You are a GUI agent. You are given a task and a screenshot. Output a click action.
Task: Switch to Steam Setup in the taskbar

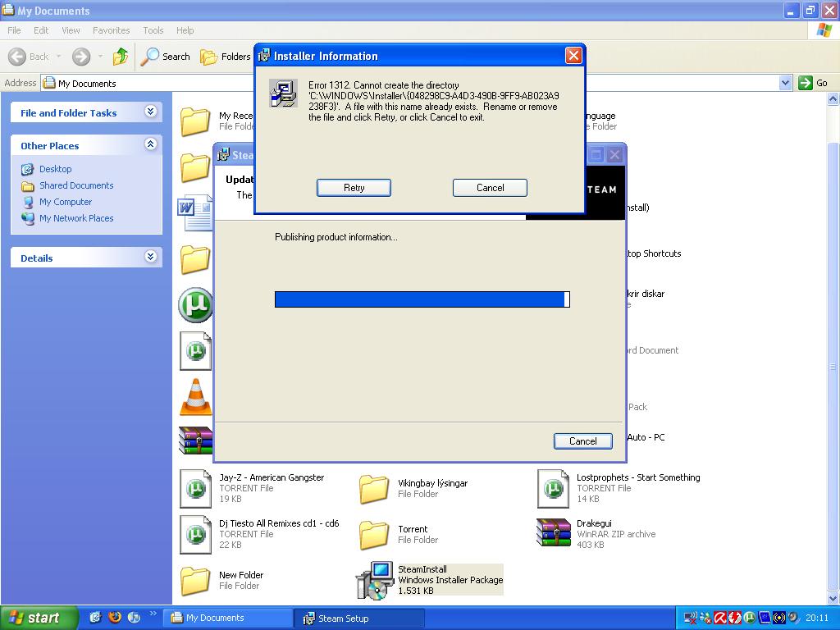(x=359, y=619)
